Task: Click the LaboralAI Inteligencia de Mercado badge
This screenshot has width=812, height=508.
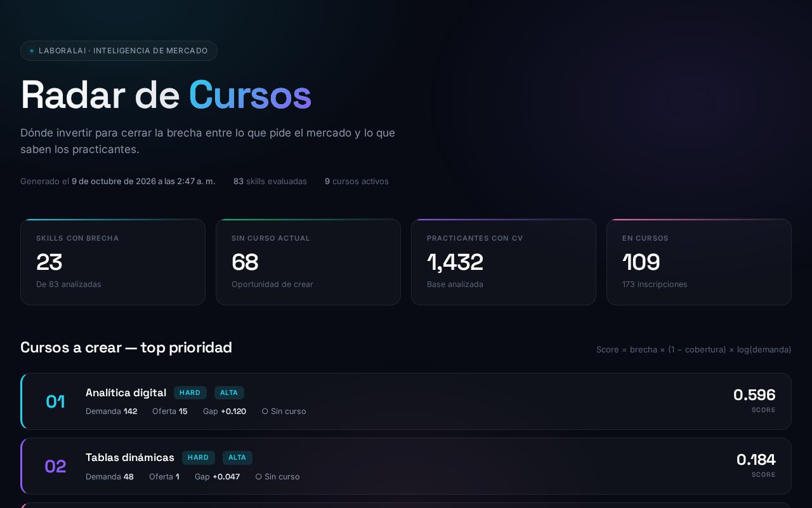Action: tap(119, 51)
